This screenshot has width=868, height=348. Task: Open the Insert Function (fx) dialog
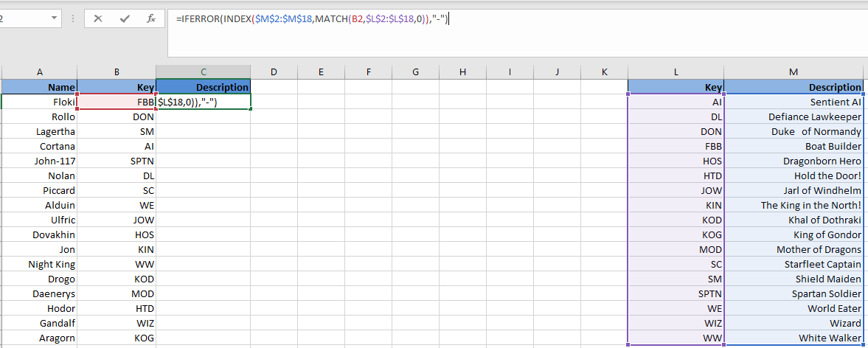[x=151, y=19]
